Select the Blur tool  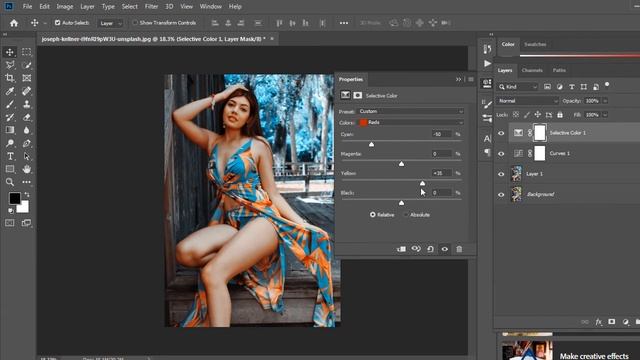(27, 130)
